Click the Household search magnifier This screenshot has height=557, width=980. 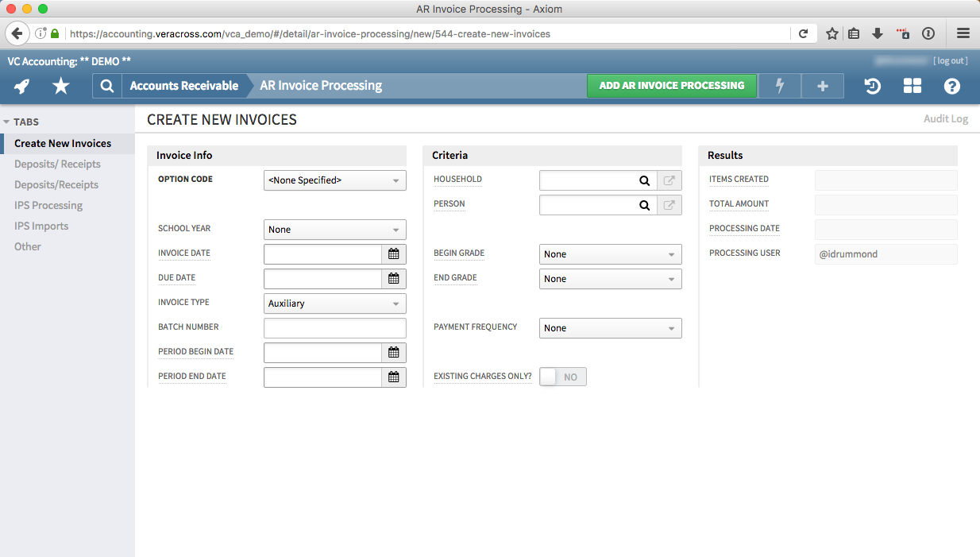tap(644, 180)
